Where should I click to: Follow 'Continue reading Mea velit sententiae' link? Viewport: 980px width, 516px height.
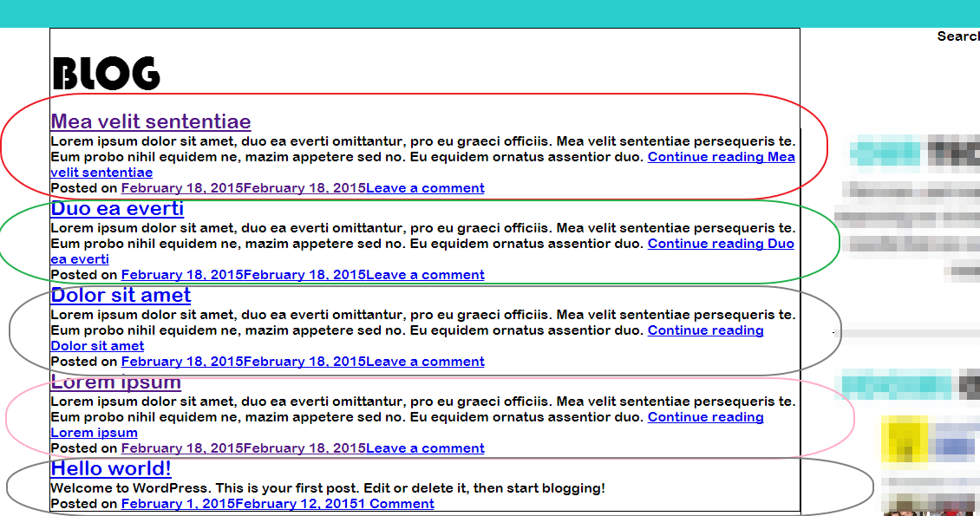tap(722, 157)
